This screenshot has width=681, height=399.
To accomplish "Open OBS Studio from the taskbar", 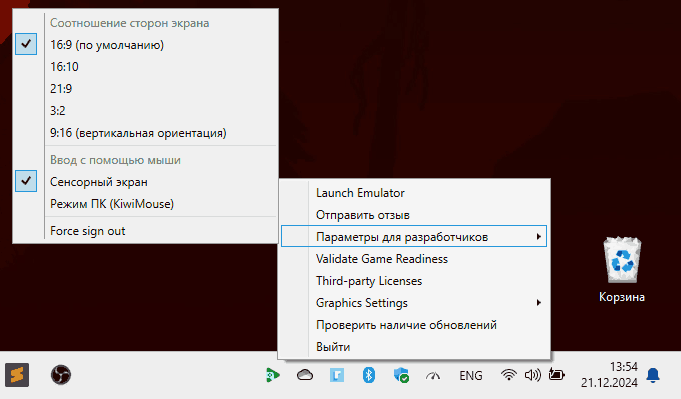I will point(61,375).
